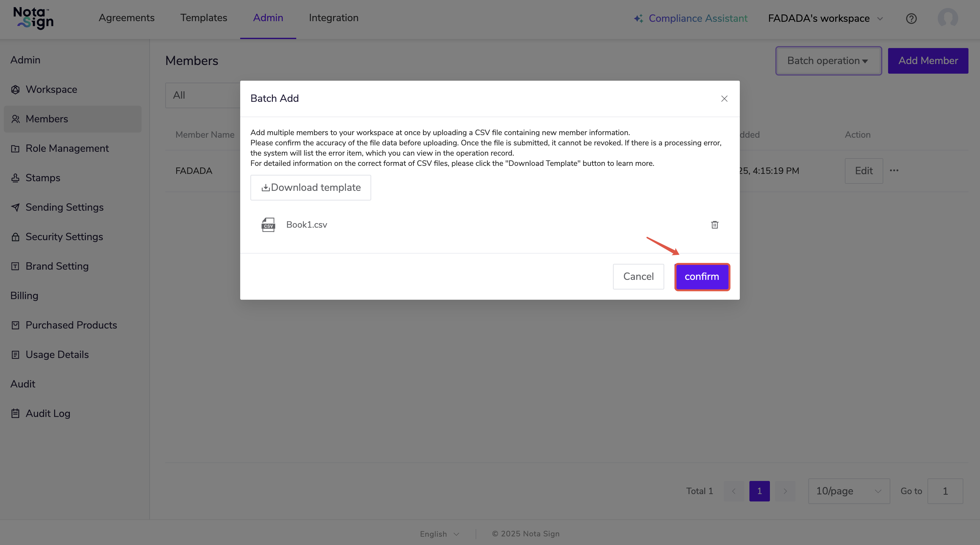This screenshot has height=545, width=980.
Task: Go to the previous page arrow
Action: 733,491
